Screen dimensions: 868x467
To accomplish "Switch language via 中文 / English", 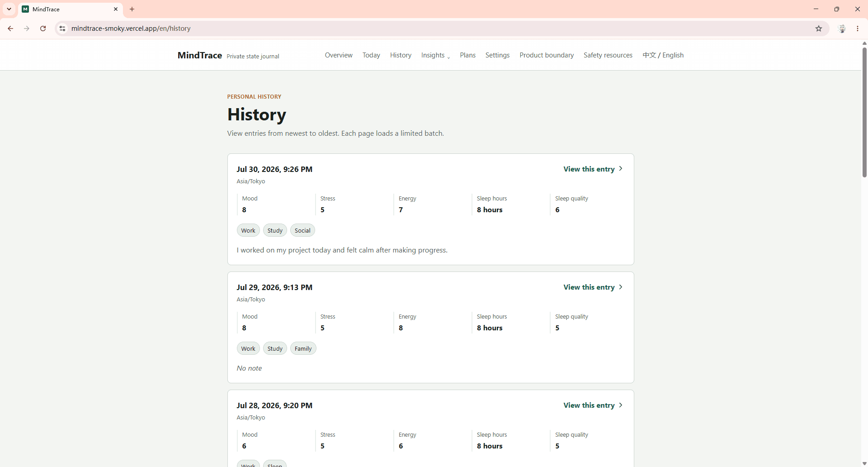I will click(663, 55).
